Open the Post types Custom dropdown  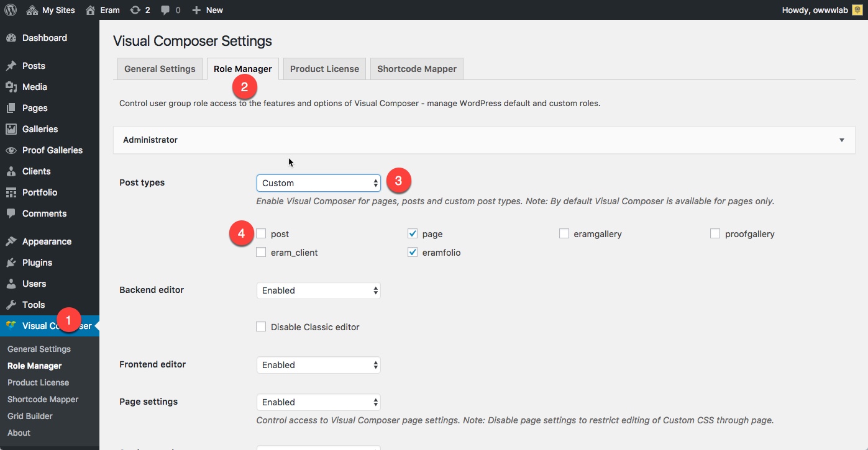[x=319, y=183]
